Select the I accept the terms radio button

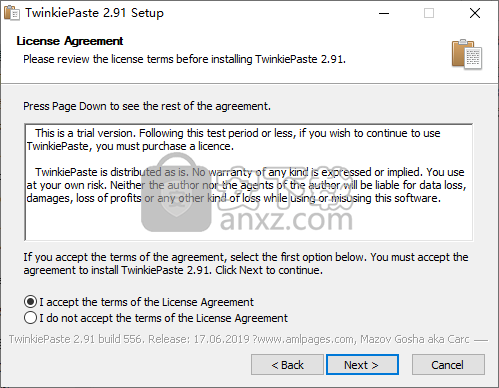point(30,302)
